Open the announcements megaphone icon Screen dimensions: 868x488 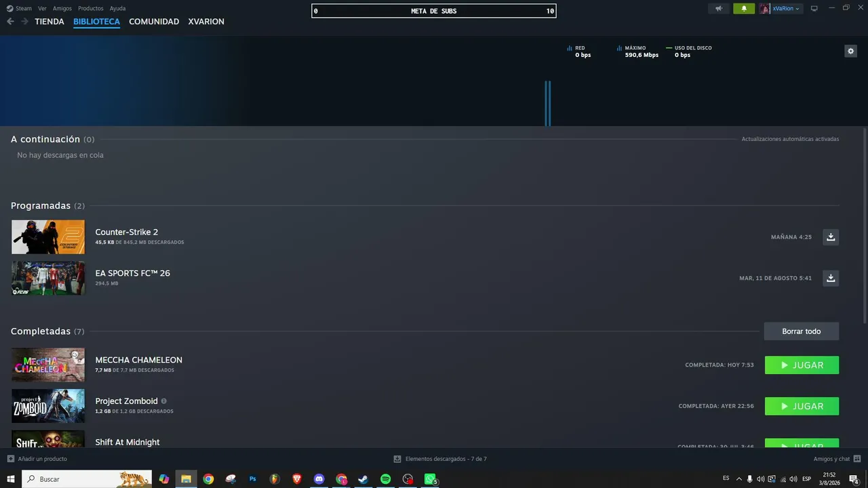pyautogui.click(x=719, y=9)
